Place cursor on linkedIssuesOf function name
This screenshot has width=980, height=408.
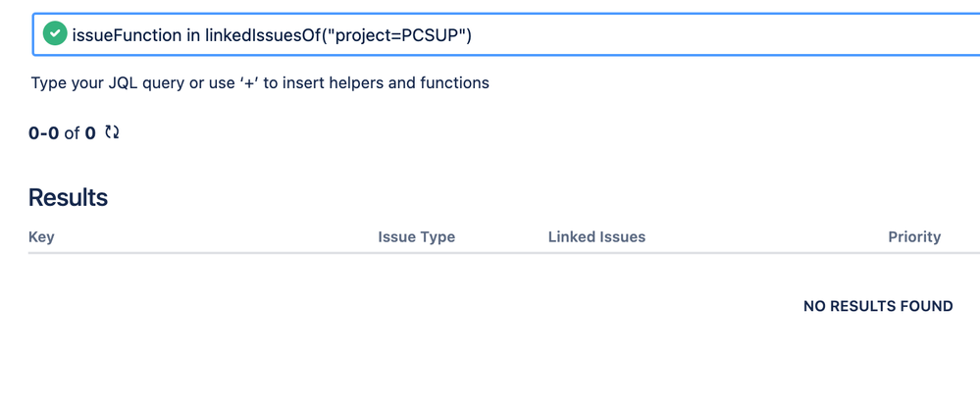coord(263,35)
